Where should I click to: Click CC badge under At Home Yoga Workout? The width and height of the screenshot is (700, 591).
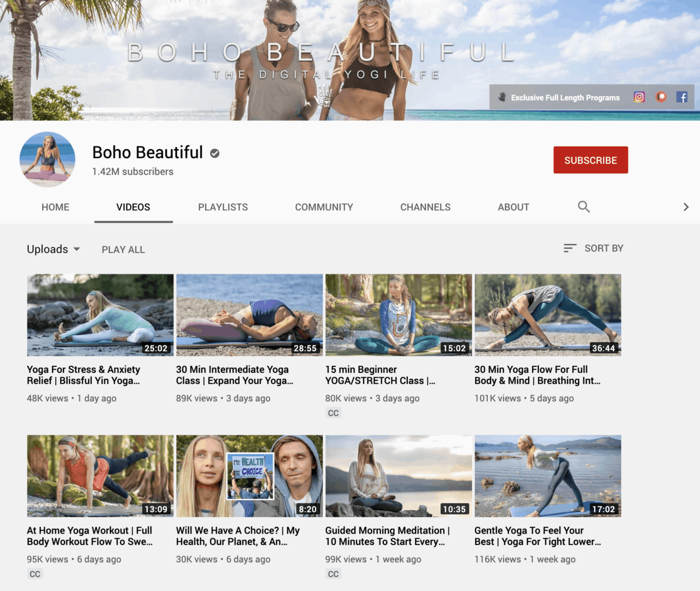pos(34,574)
